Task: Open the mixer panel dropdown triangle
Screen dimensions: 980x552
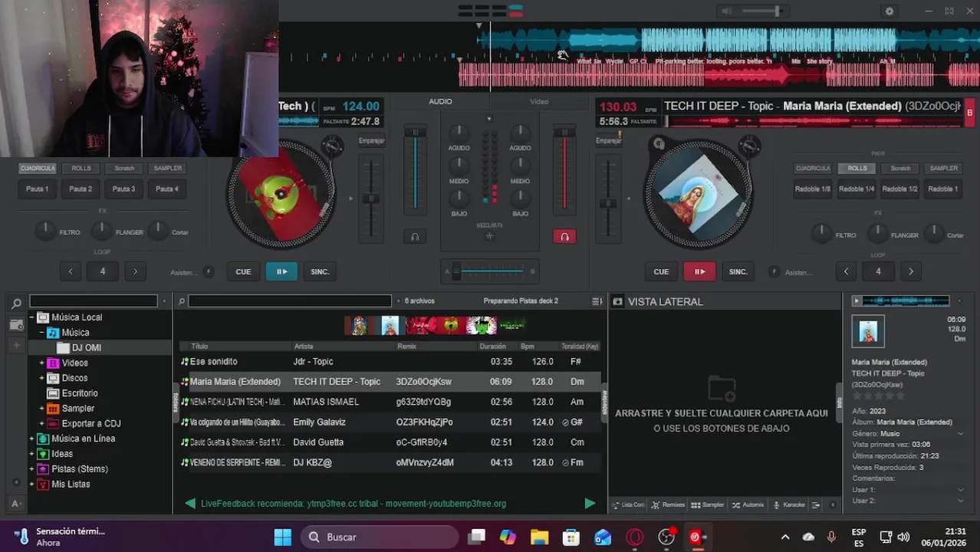Action: tap(489, 119)
